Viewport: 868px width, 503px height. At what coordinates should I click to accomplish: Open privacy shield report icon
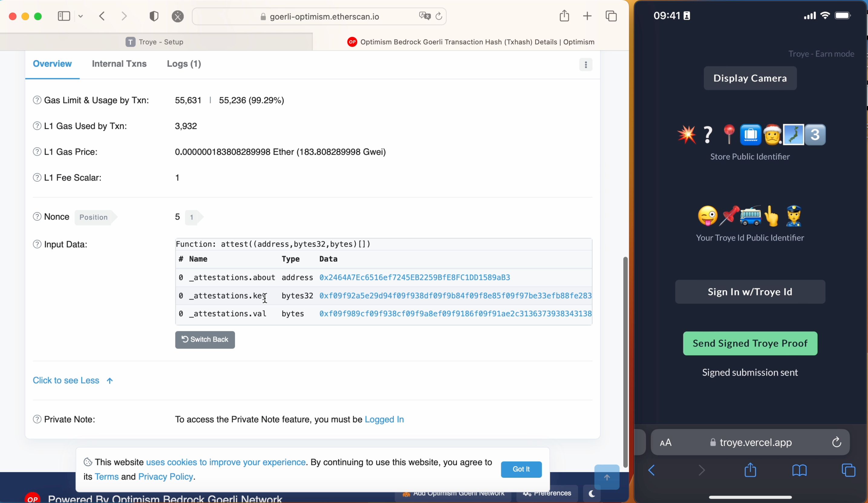coord(154,16)
